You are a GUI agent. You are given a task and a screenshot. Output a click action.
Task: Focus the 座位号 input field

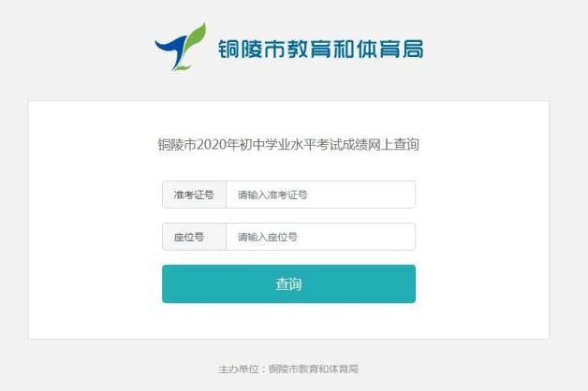coord(320,237)
